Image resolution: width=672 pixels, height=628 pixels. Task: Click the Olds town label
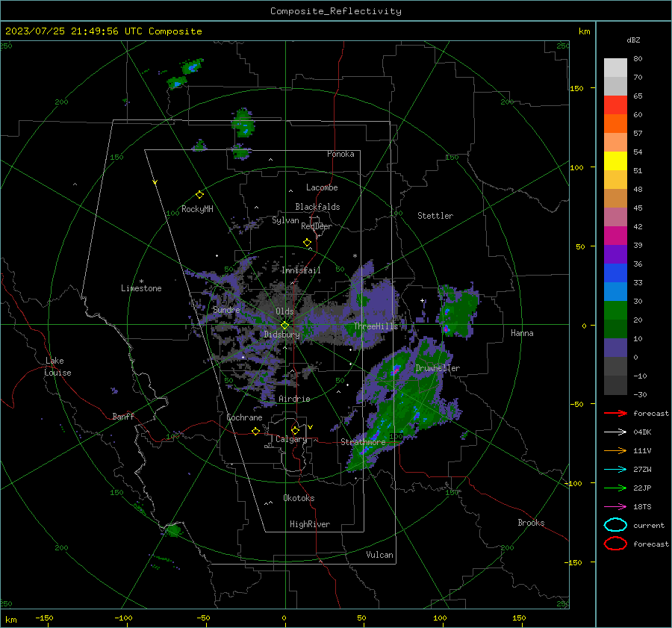(x=284, y=311)
